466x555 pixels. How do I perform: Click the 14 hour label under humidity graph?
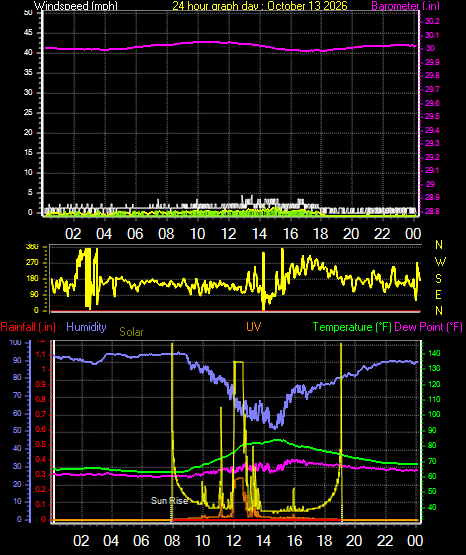click(x=264, y=541)
